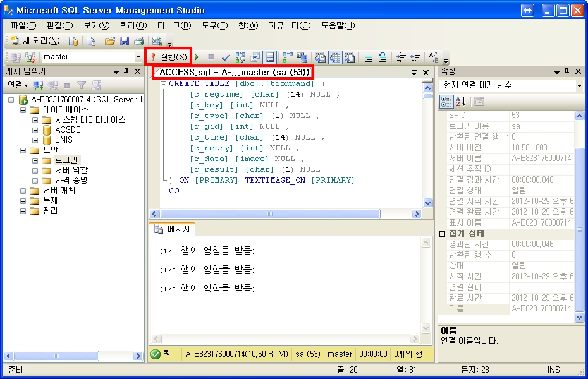This screenshot has height=379, width=588.
Task: Display Estimated Execution Plan icon
Action: pyautogui.click(x=240, y=57)
